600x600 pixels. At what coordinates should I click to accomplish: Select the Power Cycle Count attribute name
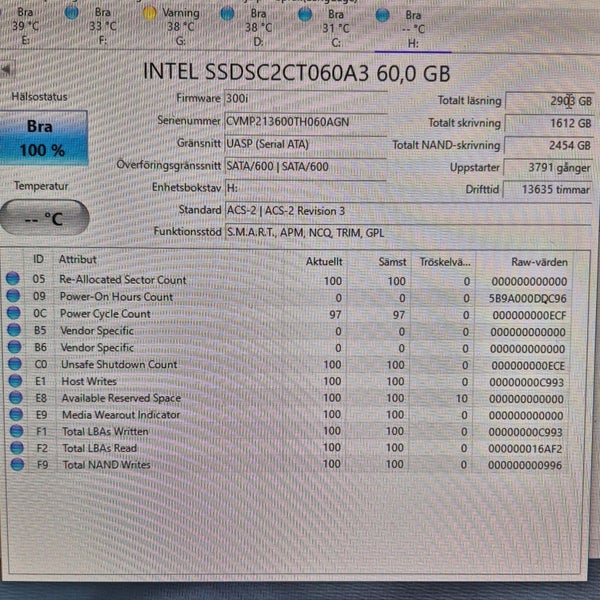[x=105, y=314]
